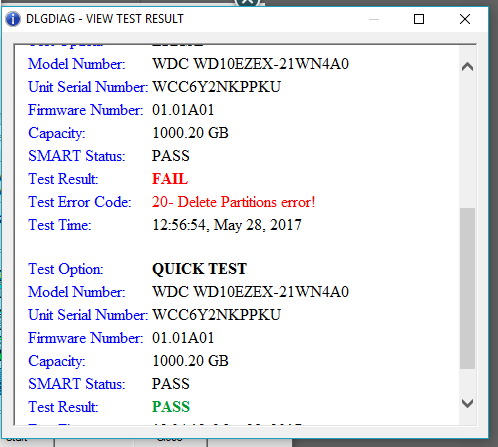Screen dimensions: 498x447
Task: Click 'Test Result:' label beside green PASS
Action: point(63,407)
